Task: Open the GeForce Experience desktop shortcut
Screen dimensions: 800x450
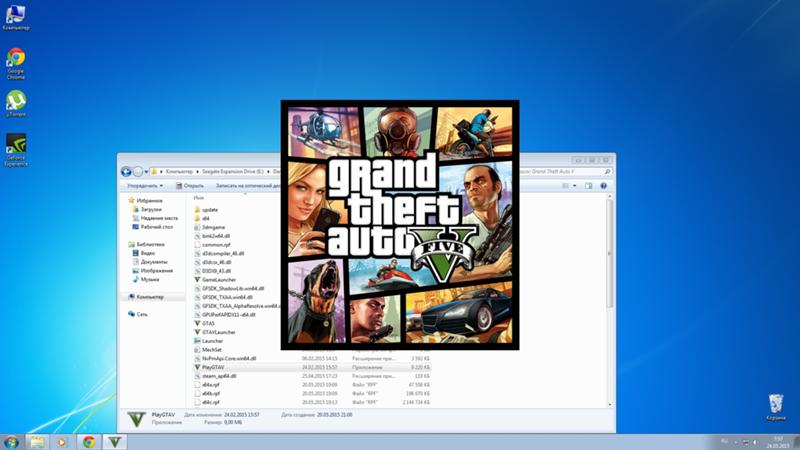Action: coord(16,150)
